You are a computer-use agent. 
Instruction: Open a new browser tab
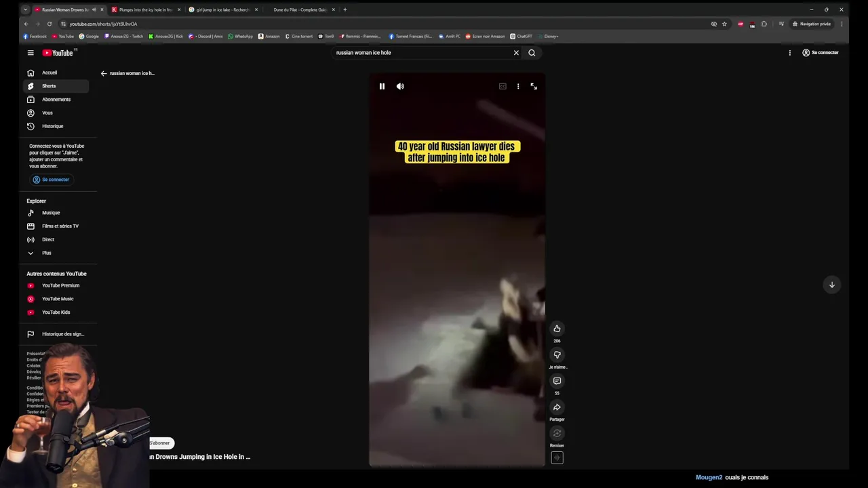345,9
